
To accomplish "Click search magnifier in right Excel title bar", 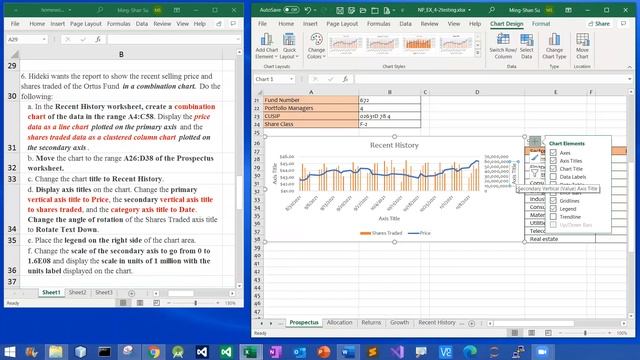I will 492,10.
